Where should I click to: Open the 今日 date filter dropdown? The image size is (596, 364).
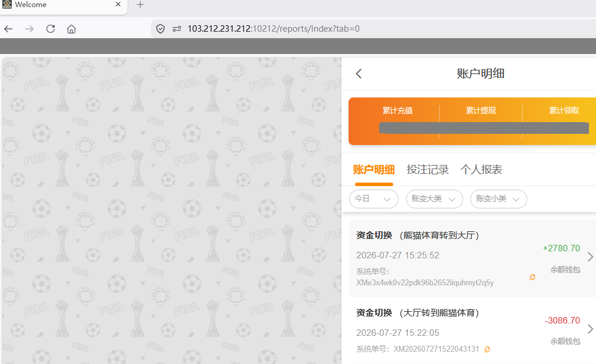coord(374,199)
